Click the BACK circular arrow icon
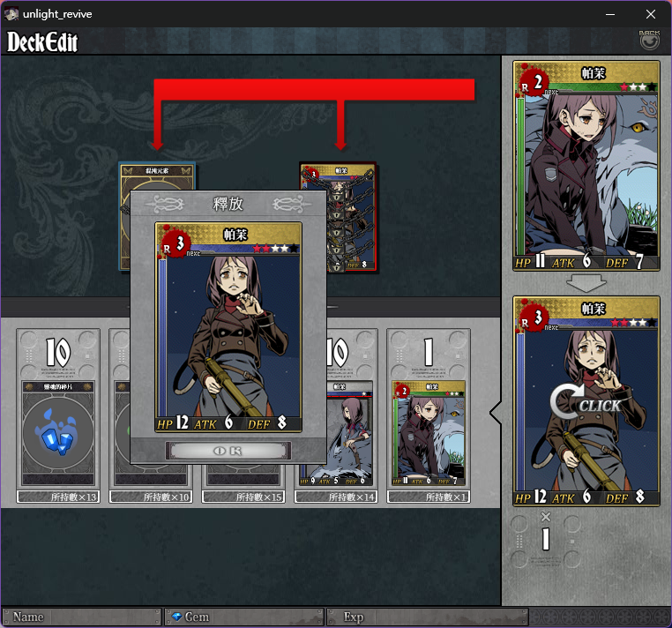Screen dimensions: 672x628 click(x=649, y=41)
